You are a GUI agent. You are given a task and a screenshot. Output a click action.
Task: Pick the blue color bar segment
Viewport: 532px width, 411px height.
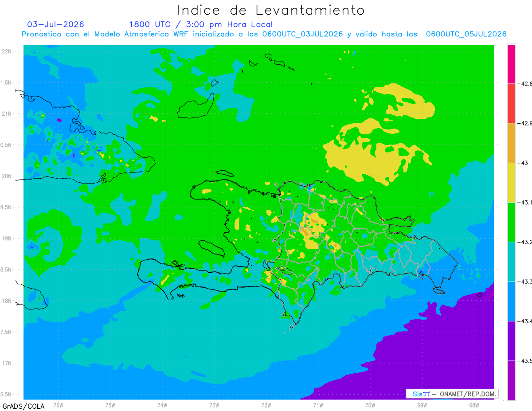coord(511,301)
